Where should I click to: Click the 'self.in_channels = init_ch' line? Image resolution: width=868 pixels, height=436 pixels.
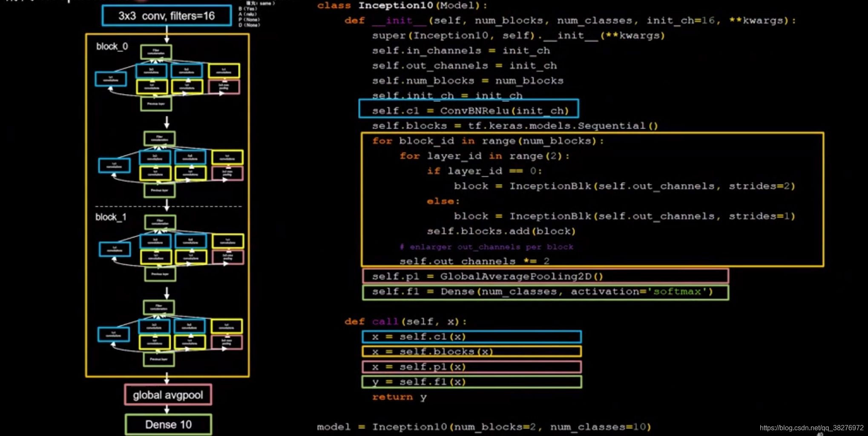coord(461,51)
